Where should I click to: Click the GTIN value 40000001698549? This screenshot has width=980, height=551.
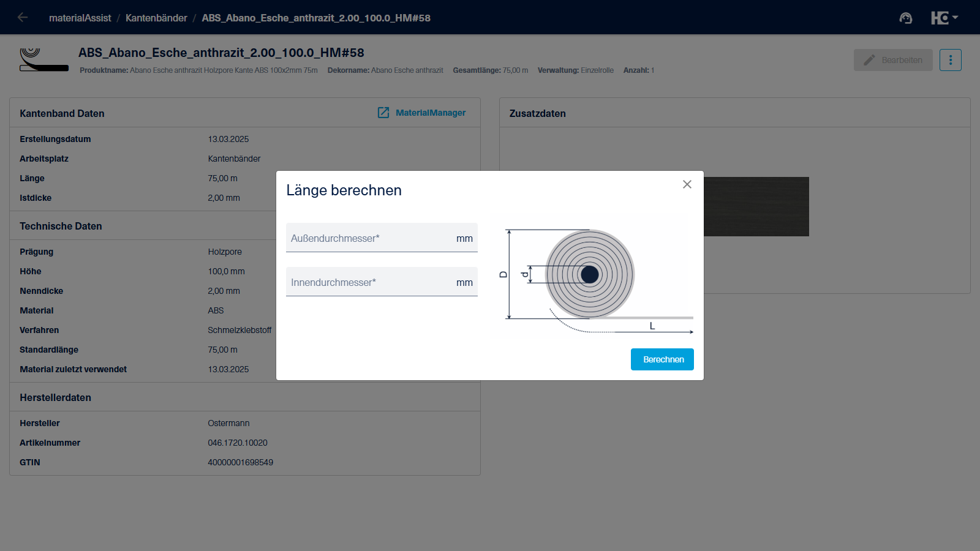click(240, 462)
